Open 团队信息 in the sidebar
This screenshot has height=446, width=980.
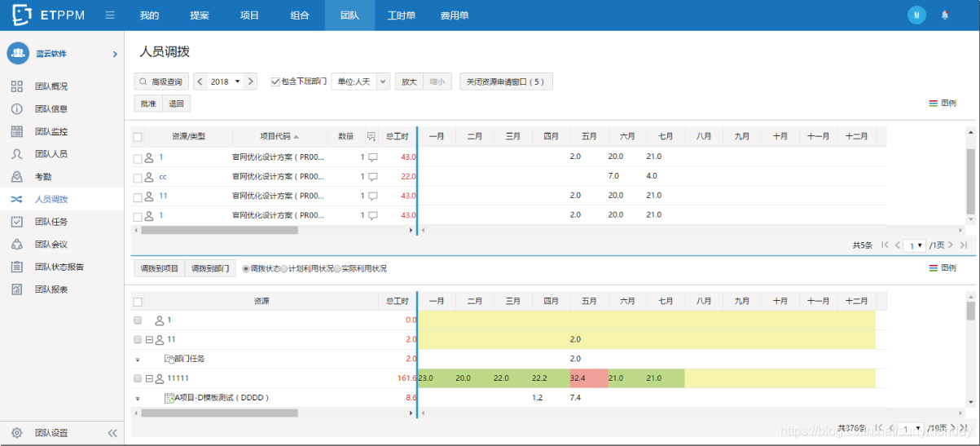(x=51, y=109)
